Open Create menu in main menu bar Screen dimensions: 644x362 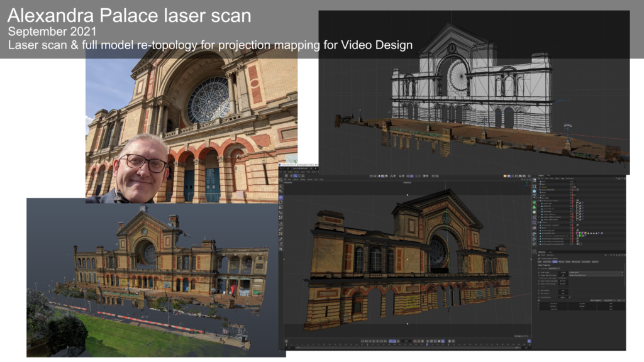[x=291, y=172]
